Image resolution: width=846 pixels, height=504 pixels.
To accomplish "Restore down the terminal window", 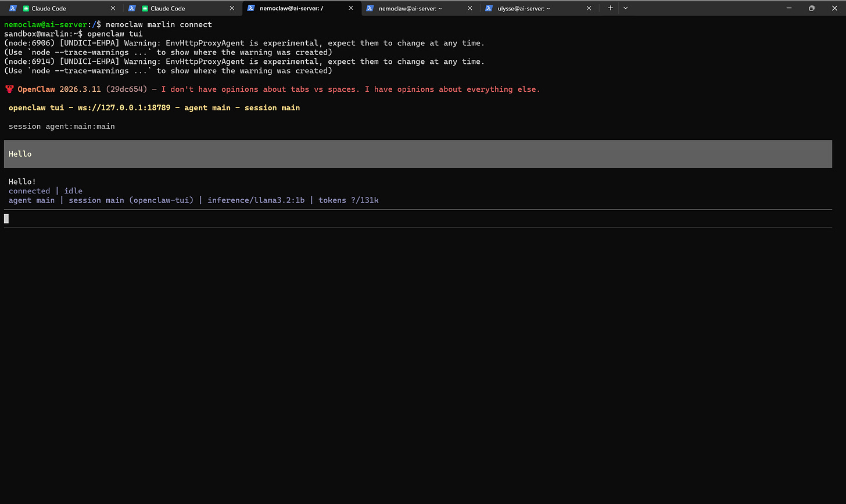I will (812, 8).
